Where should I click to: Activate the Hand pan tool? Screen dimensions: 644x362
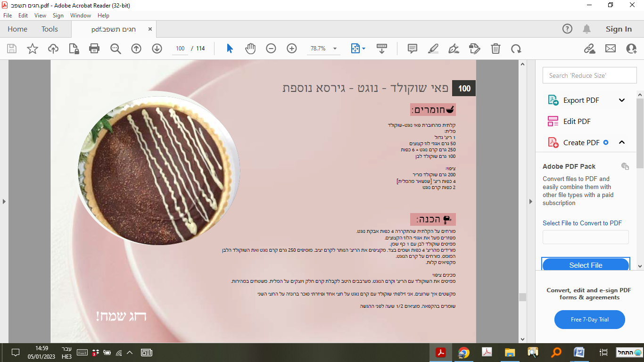[x=250, y=49]
